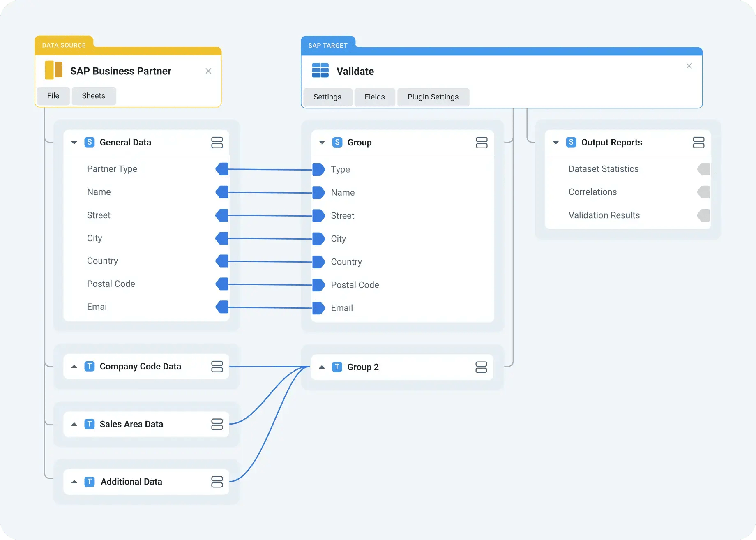
Task: Click the Output Reports S badge icon
Action: pos(571,142)
